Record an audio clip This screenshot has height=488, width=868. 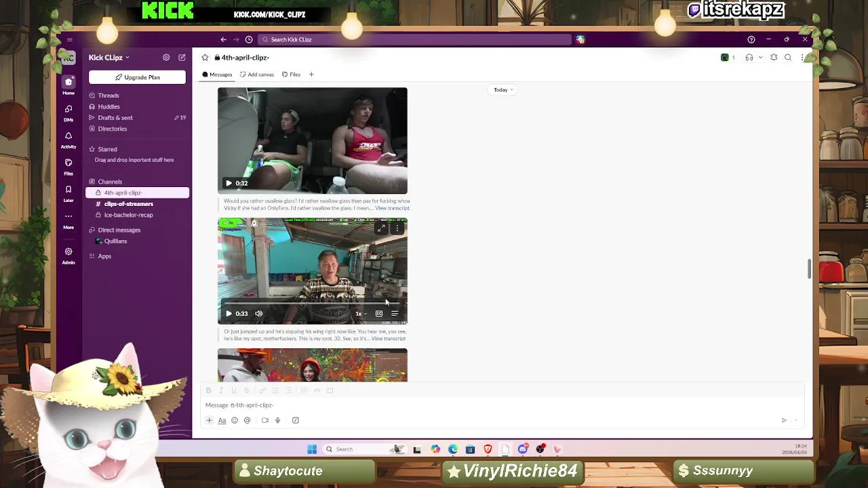(x=277, y=420)
